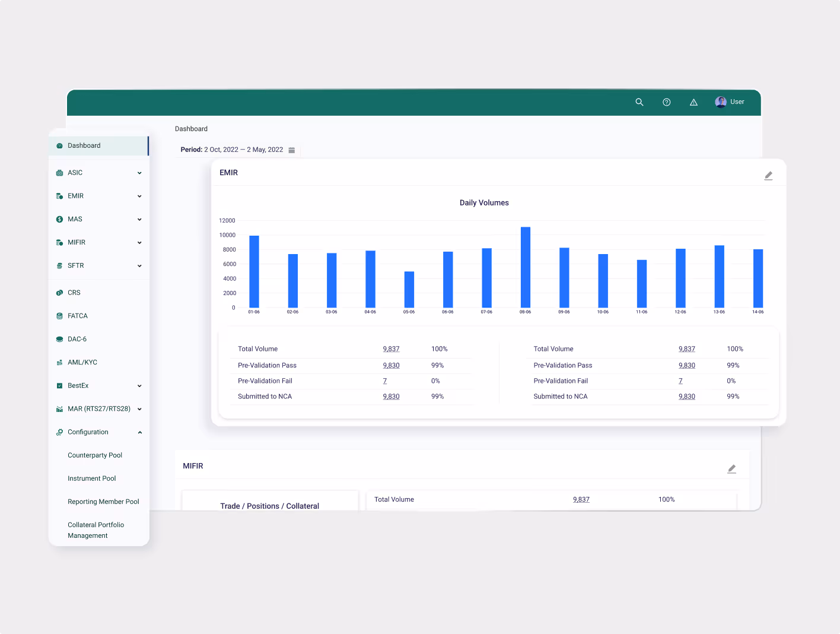Open left Pre-Validation Pass 9,830 link
840x634 pixels.
[392, 366]
